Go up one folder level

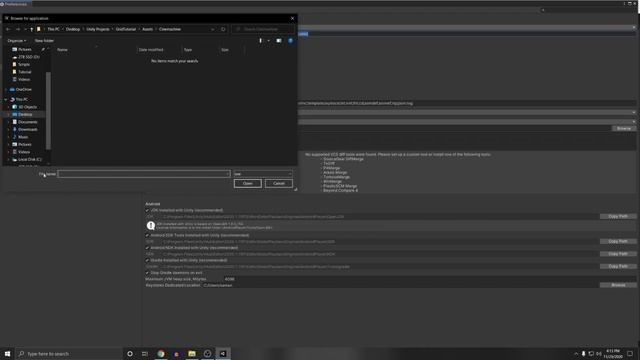click(x=31, y=29)
